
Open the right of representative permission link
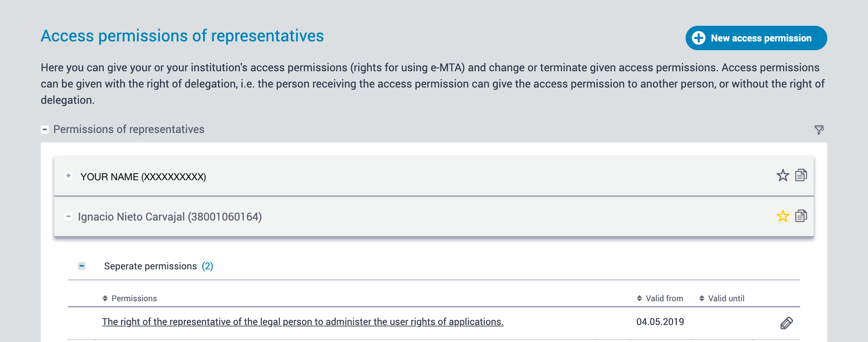[x=303, y=321]
